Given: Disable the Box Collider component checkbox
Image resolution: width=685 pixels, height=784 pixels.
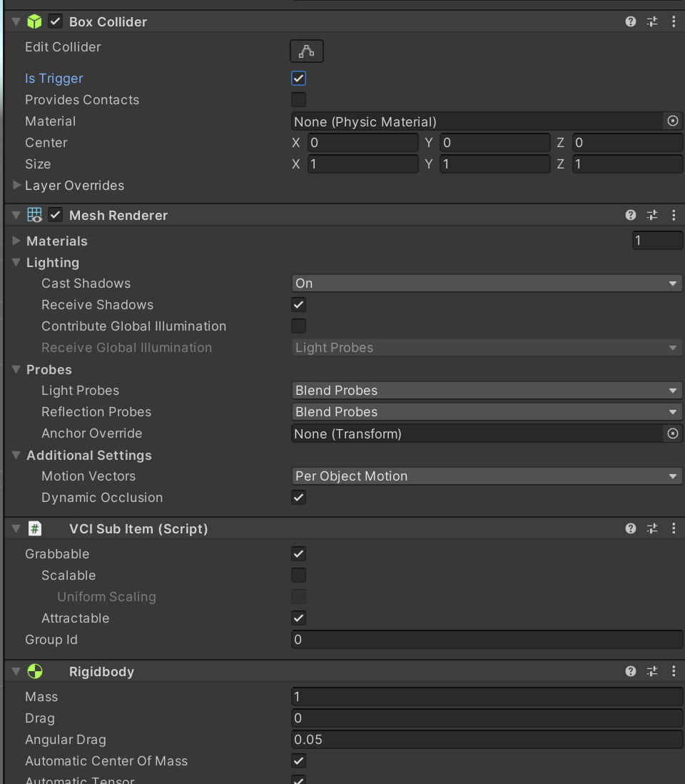Looking at the screenshot, I should pos(56,21).
